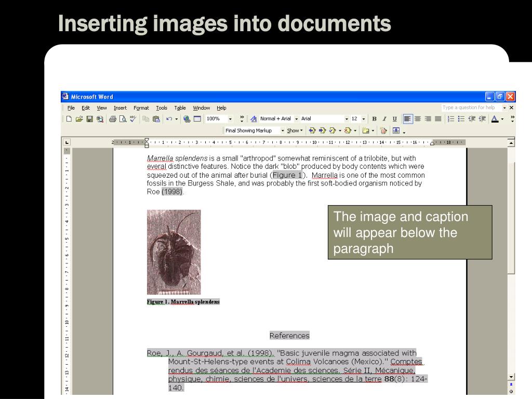Open the View menu

point(101,108)
